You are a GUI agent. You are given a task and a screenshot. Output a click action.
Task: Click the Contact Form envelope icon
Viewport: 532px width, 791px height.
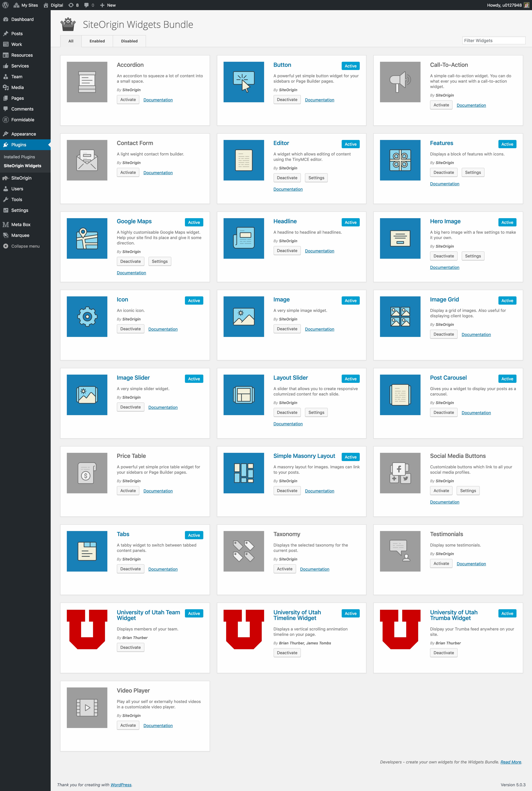pos(87,160)
